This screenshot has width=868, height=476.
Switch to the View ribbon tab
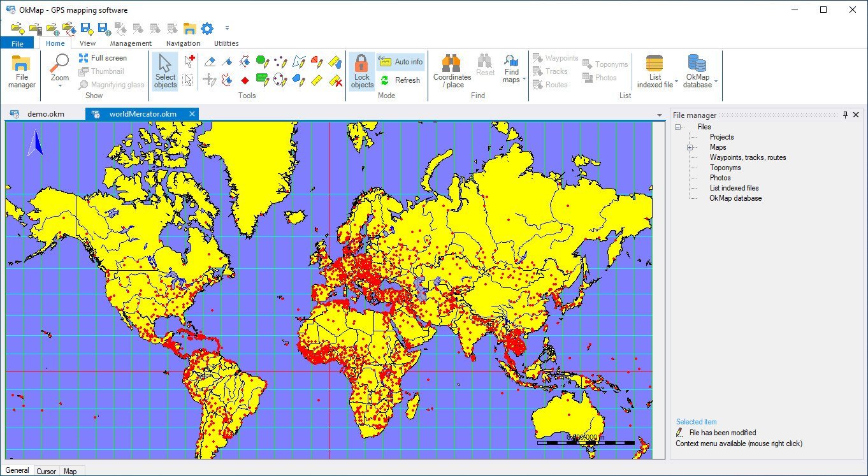tap(87, 43)
